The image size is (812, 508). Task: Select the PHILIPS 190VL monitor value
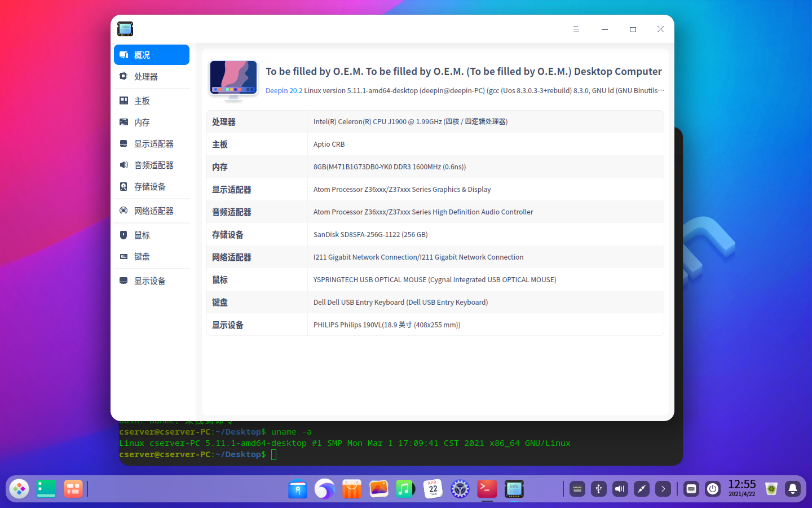387,325
